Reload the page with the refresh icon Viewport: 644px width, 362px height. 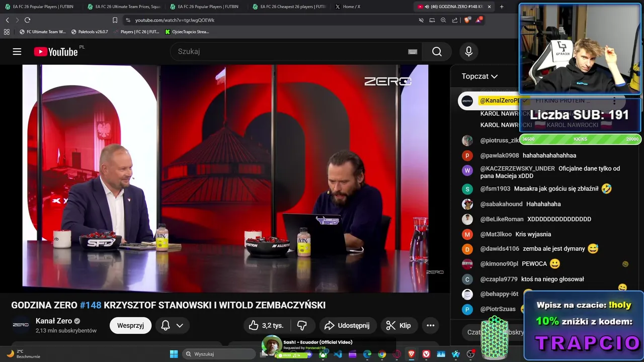[27, 20]
